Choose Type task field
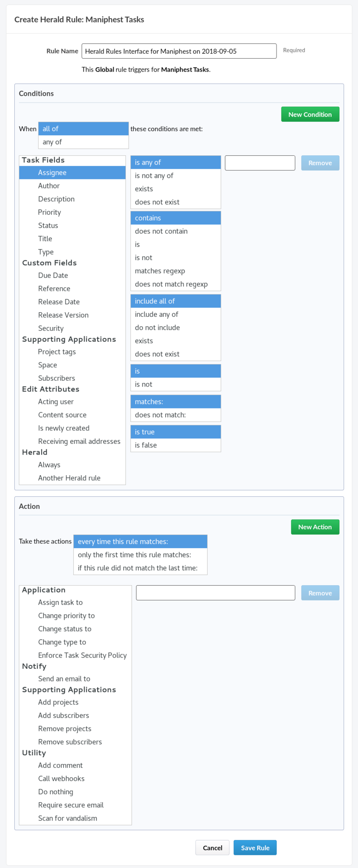Viewport: 358px width, 868px height. tap(72, 252)
